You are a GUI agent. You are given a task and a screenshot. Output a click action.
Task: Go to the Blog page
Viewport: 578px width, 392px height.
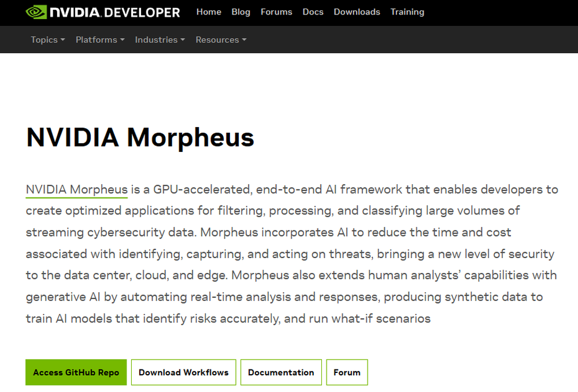[240, 12]
